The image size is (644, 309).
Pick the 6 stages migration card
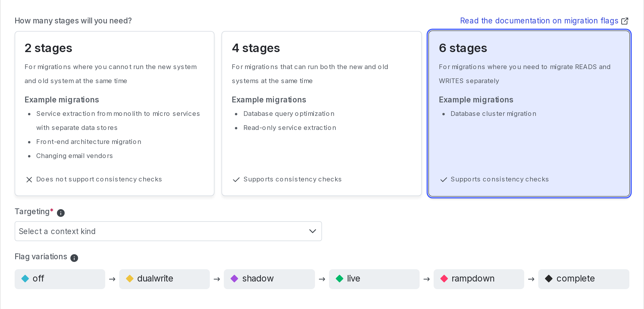point(529,114)
